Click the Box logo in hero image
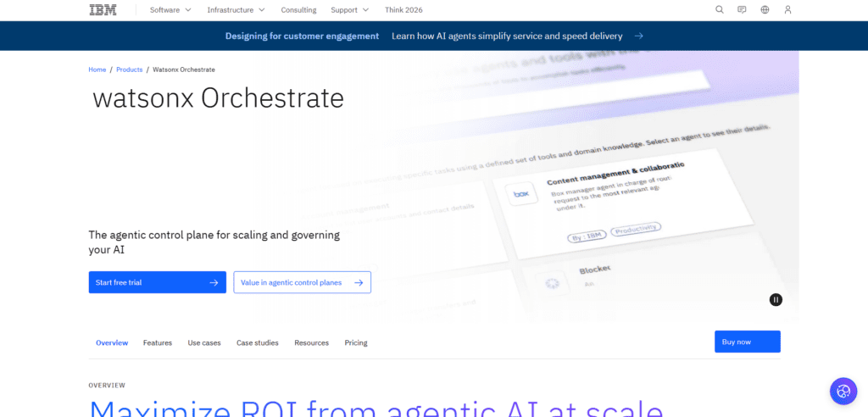 (521, 194)
